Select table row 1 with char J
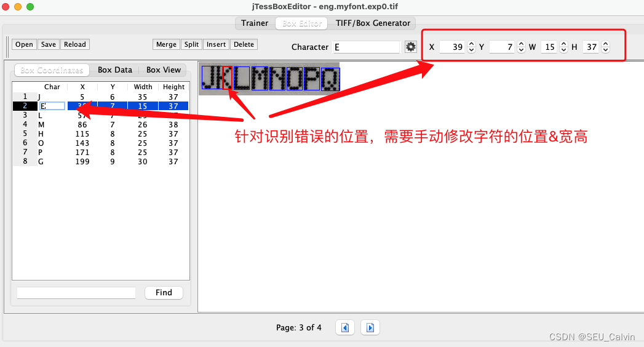 coord(101,97)
